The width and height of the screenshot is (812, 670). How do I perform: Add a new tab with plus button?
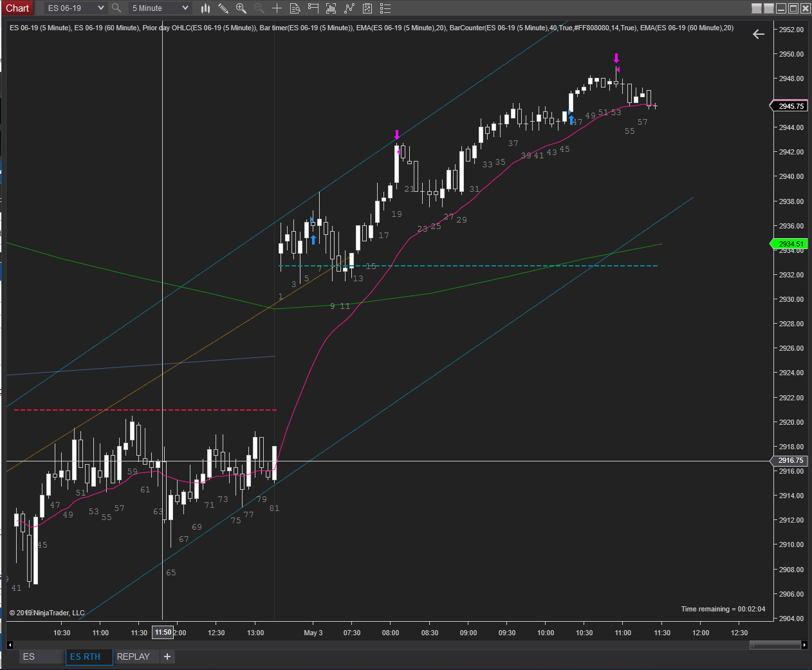(x=167, y=656)
